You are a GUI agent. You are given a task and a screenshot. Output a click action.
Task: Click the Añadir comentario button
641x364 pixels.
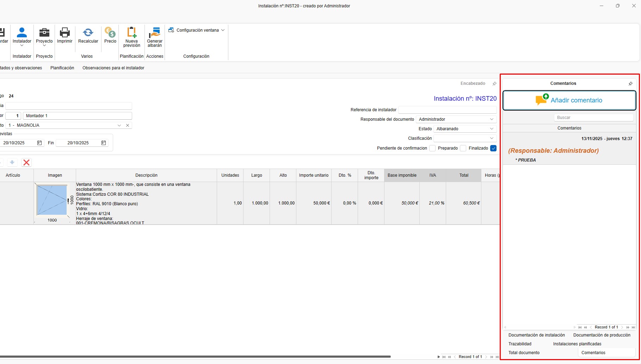click(x=569, y=100)
